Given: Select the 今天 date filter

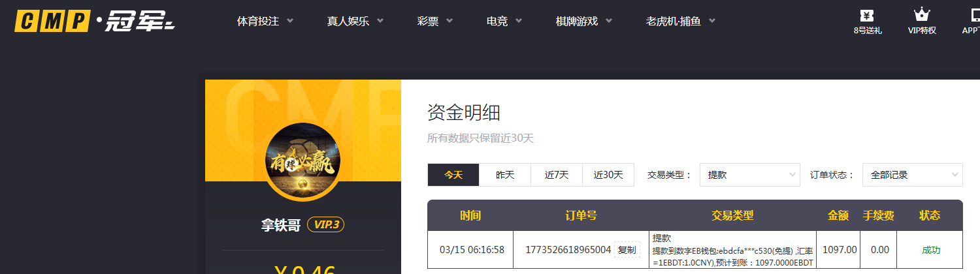Looking at the screenshot, I should [453, 175].
